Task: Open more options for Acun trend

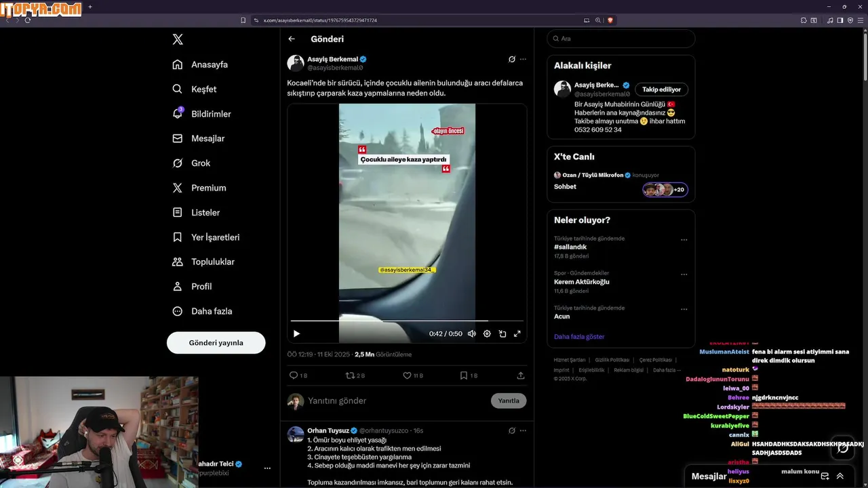Action: coord(684,309)
